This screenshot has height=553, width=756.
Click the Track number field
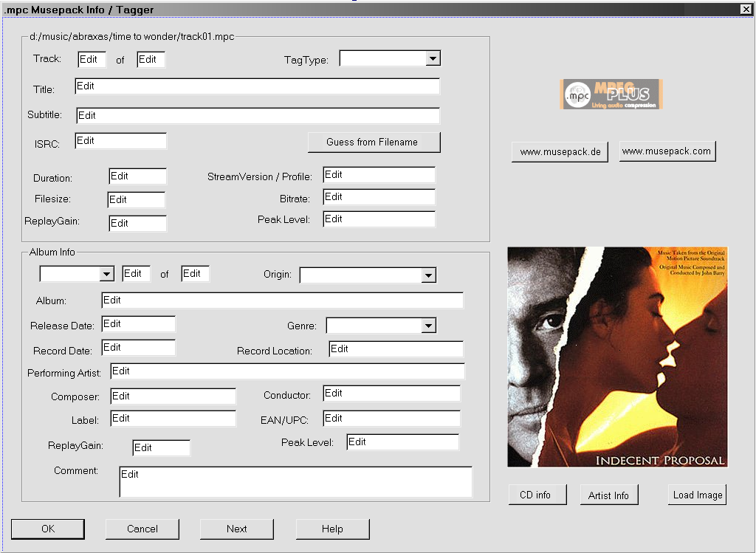coord(92,59)
